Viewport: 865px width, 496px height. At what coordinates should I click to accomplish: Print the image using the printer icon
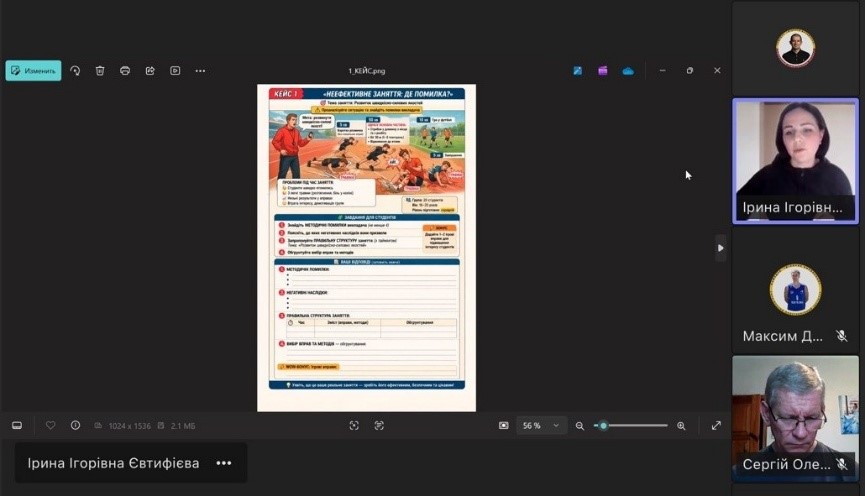point(125,71)
